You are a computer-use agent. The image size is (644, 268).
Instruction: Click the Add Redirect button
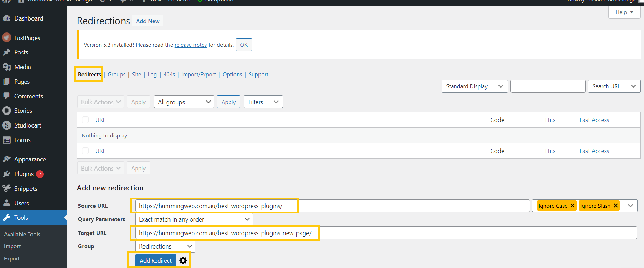[155, 260]
